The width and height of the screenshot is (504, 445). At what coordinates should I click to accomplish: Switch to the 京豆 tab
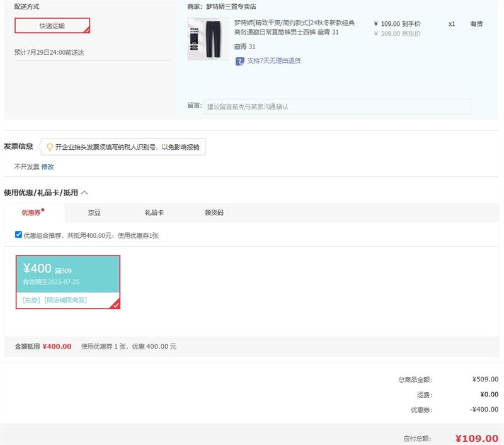coord(94,213)
